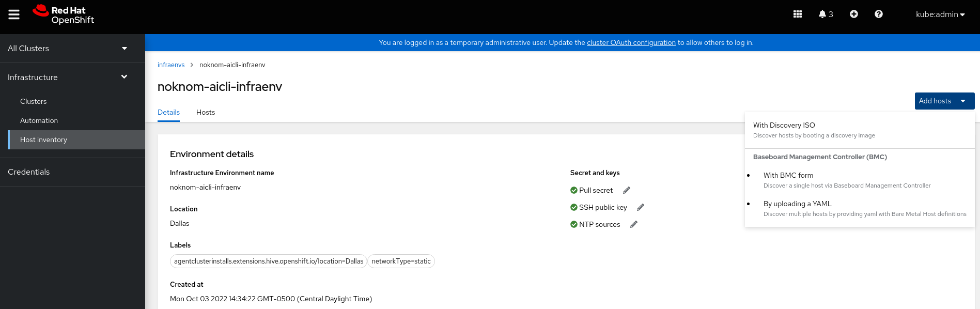The height and width of the screenshot is (309, 980).
Task: Choose By uploading a YAML option
Action: (797, 204)
